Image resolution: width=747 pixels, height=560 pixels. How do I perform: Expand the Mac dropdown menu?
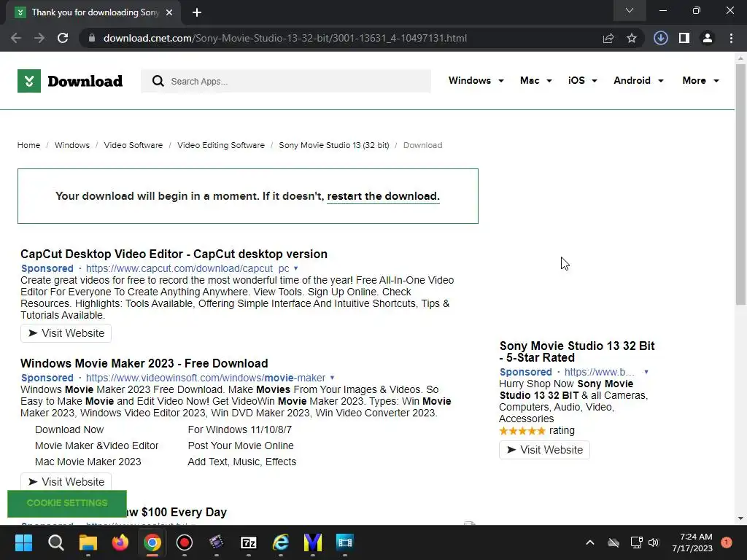536,80
